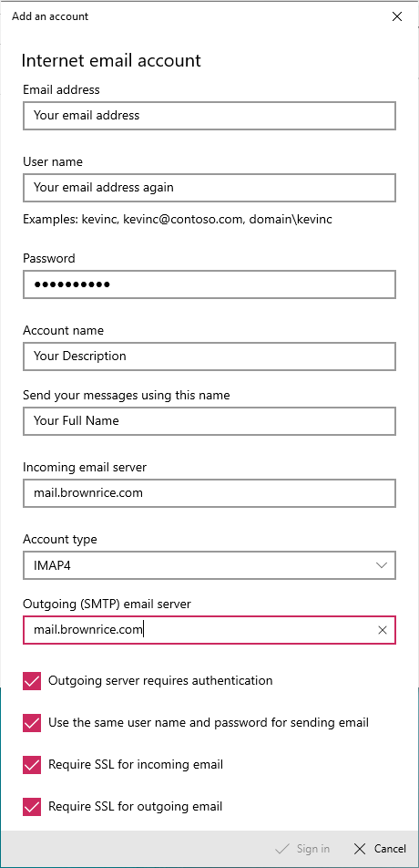The height and width of the screenshot is (868, 419).
Task: Expand Account type list via chevron arrow
Action: 382,565
